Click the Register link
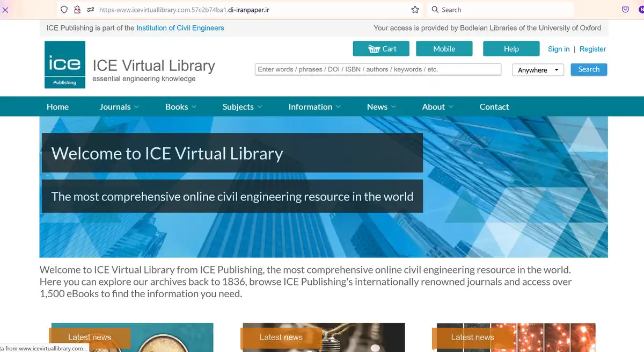The image size is (644, 352). click(592, 49)
